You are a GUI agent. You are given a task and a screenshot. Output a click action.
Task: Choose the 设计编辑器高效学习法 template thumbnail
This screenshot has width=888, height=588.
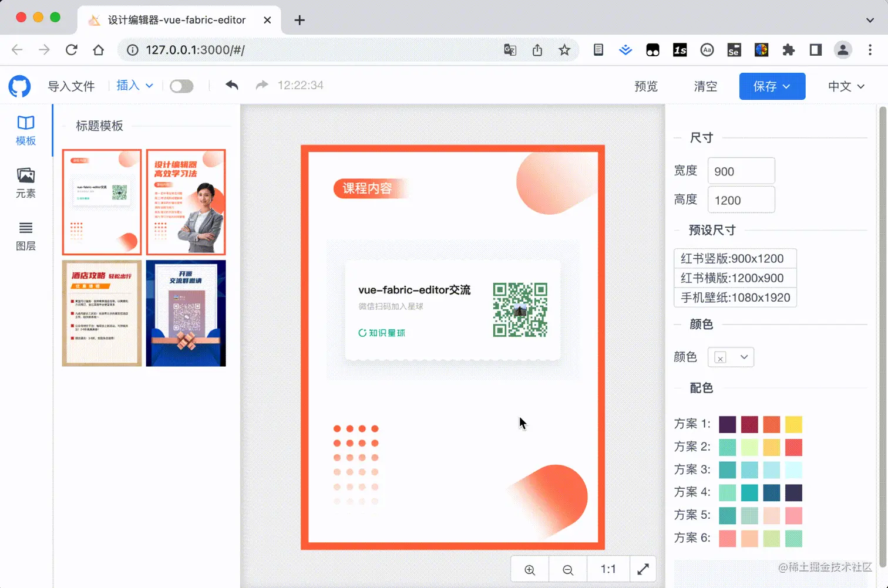click(186, 202)
